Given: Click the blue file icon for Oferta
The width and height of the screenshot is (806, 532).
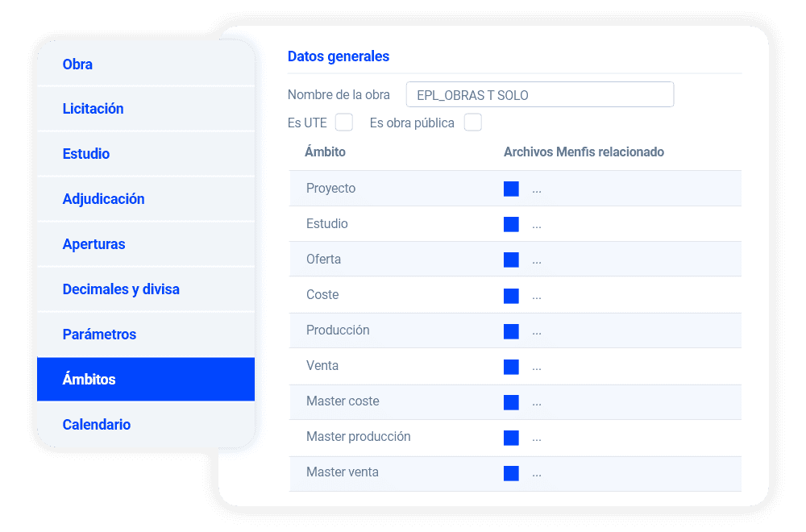Looking at the screenshot, I should click(511, 260).
